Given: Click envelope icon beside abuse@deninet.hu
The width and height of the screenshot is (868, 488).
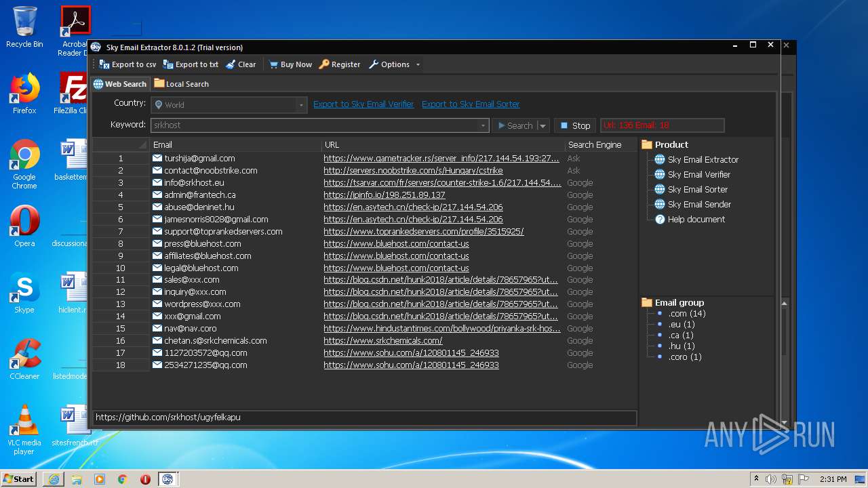Looking at the screenshot, I should point(157,207).
